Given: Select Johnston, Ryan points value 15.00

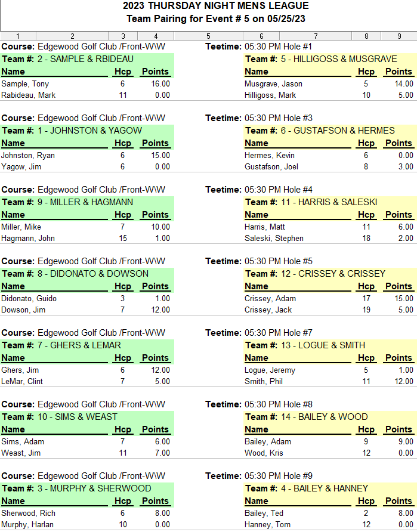Looking at the screenshot, I should click(x=160, y=156).
